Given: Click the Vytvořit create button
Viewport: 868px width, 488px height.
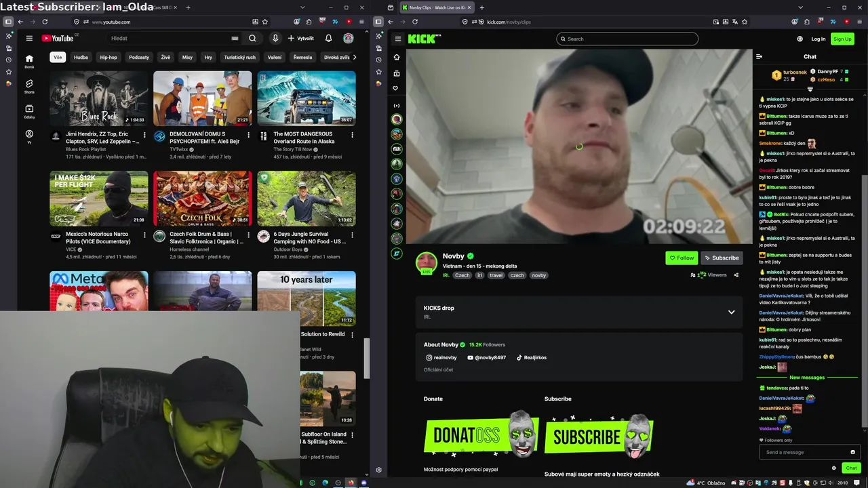Looking at the screenshot, I should [x=301, y=39].
